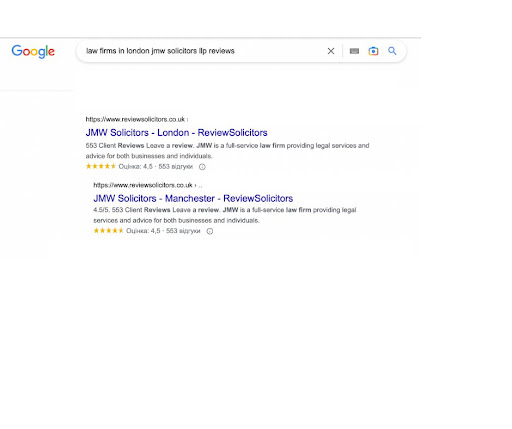This screenshot has width=512, height=429.
Task: Submit search with magnifying glass icon
Action: [392, 51]
